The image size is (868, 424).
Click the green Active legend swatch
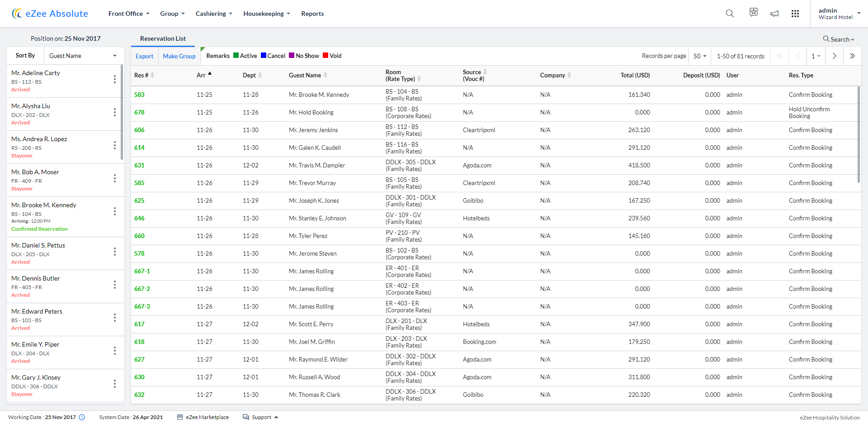236,56
